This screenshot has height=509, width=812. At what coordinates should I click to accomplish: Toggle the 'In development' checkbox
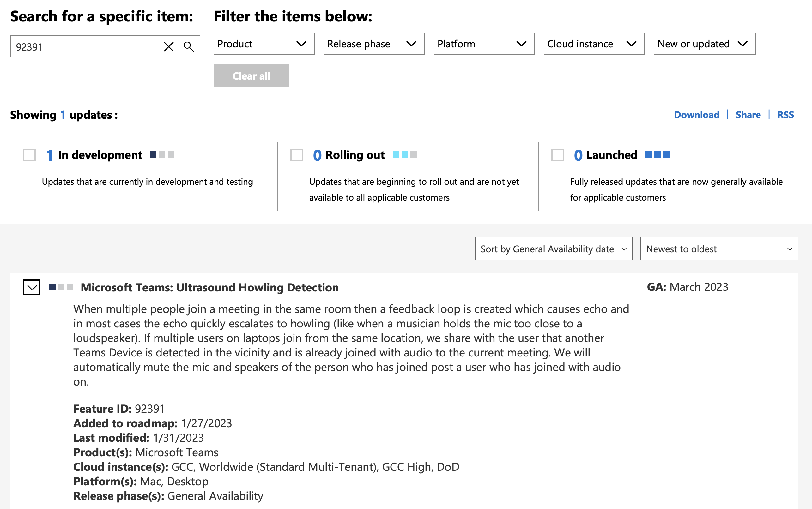[x=29, y=155]
